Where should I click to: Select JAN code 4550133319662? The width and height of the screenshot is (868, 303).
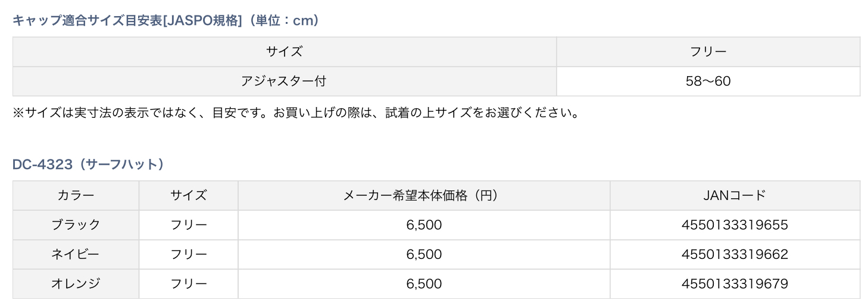(x=735, y=254)
